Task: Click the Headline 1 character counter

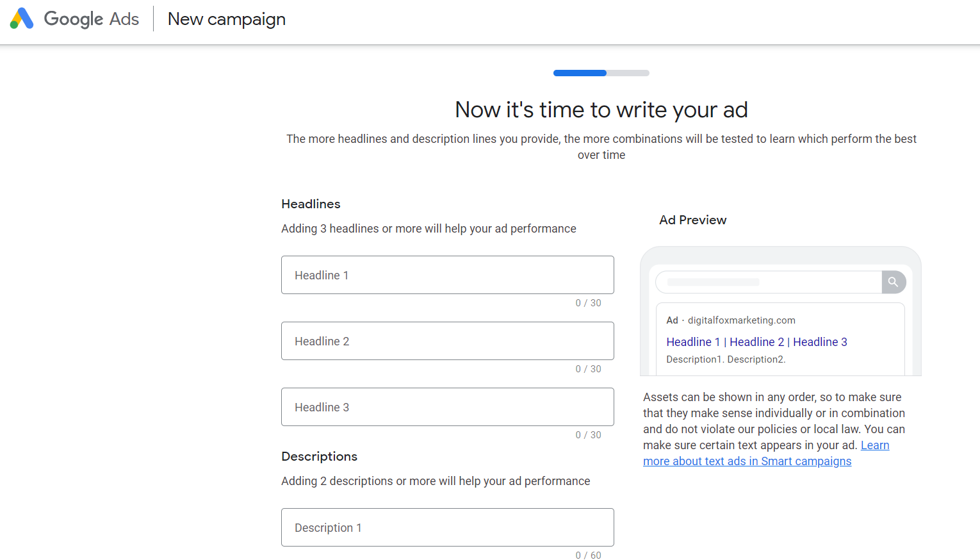Action: point(588,303)
